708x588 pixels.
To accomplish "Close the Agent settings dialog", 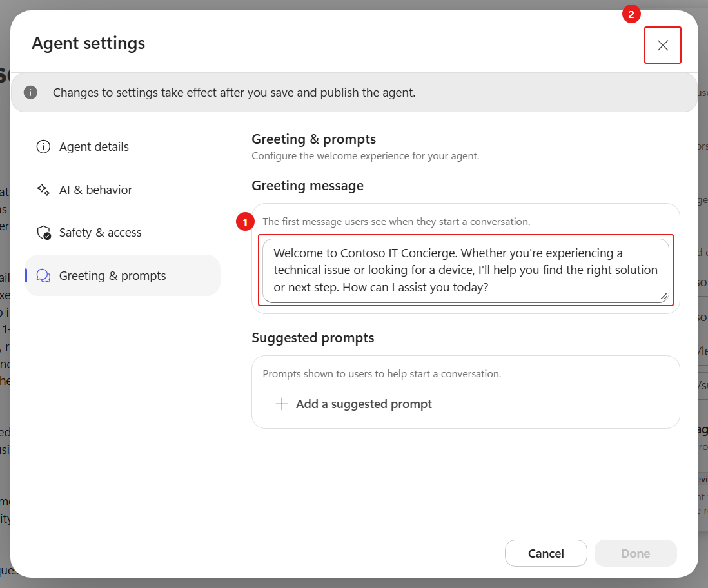I will pyautogui.click(x=662, y=45).
